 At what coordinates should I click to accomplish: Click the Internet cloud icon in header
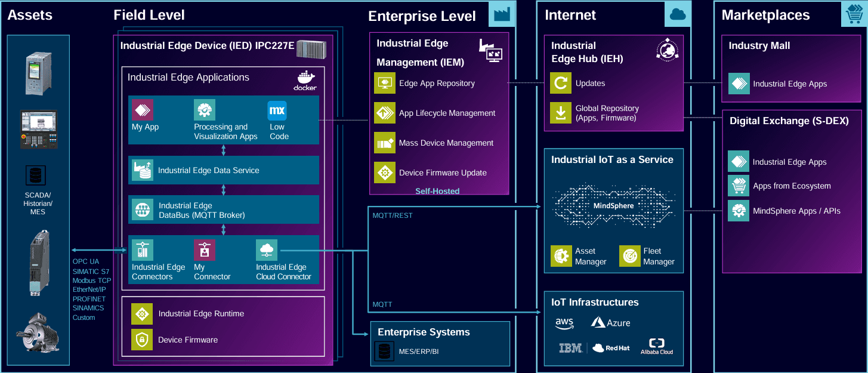tap(678, 14)
